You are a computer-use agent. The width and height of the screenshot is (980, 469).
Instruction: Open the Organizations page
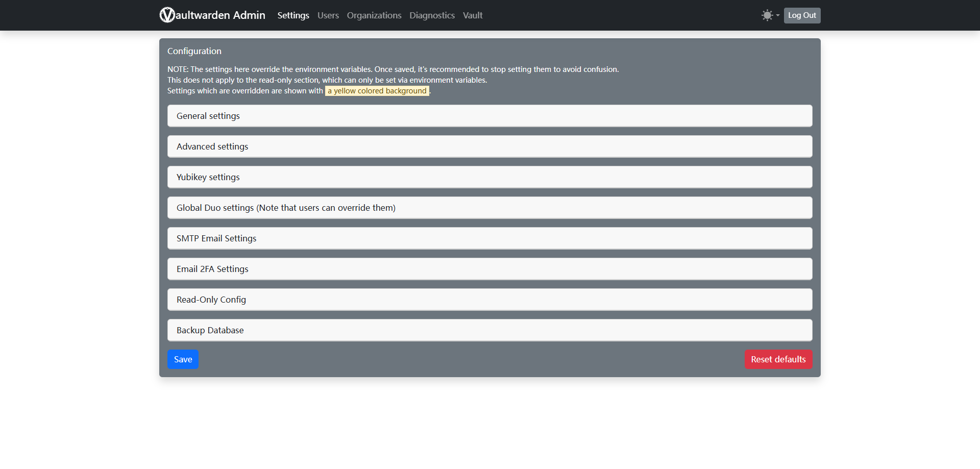coord(374,15)
